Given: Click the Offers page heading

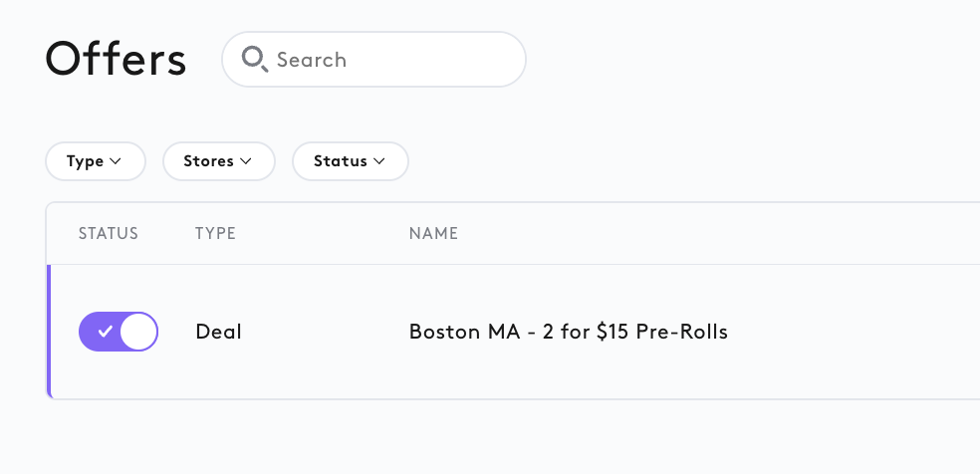Looking at the screenshot, I should tap(116, 60).
